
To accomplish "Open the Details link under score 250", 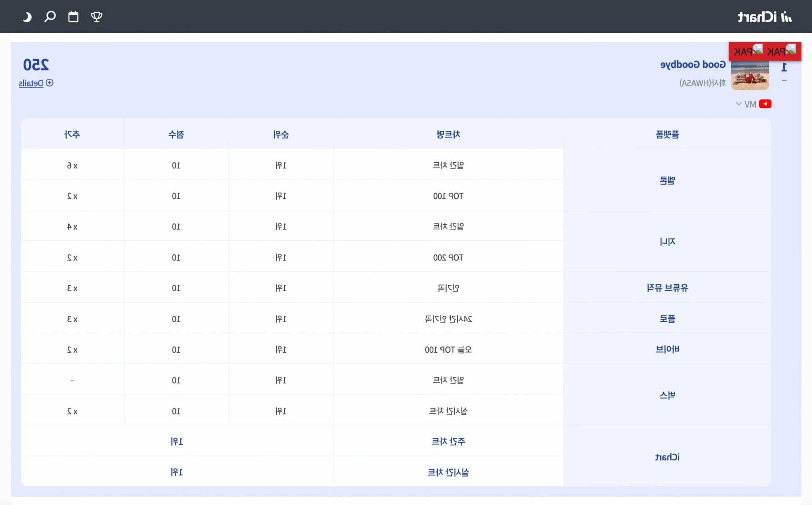I will (31, 83).
